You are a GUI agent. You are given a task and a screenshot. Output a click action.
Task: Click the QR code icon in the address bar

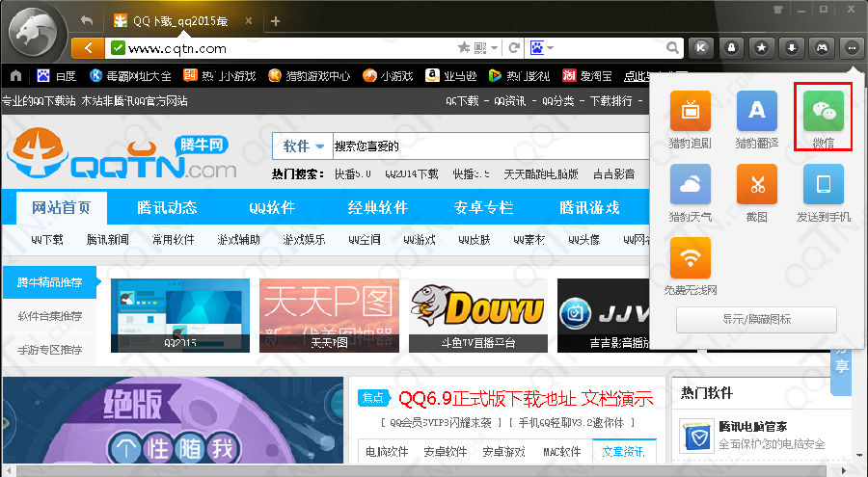[480, 47]
